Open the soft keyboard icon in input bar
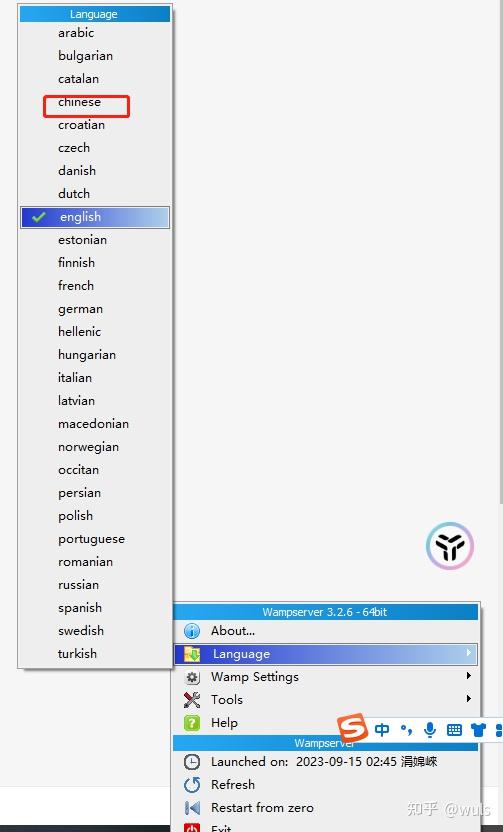The height and width of the screenshot is (832, 503). (454, 730)
